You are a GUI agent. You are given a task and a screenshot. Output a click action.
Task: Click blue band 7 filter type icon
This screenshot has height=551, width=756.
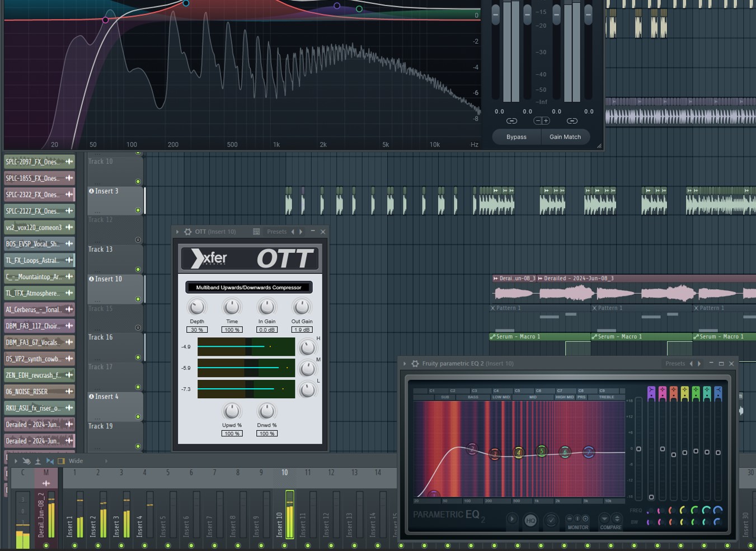coord(719,393)
